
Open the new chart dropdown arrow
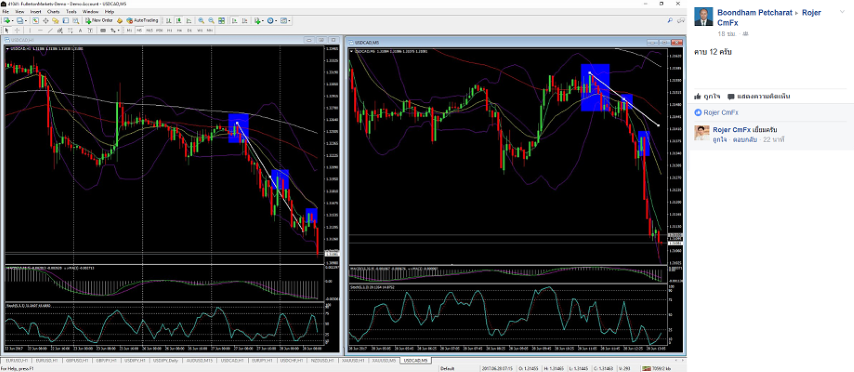click(12, 20)
